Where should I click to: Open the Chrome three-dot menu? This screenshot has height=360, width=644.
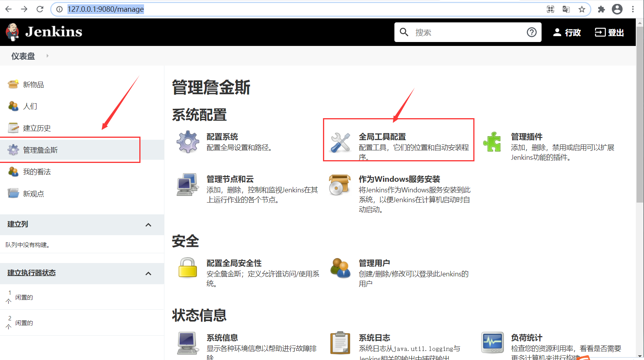tap(633, 9)
